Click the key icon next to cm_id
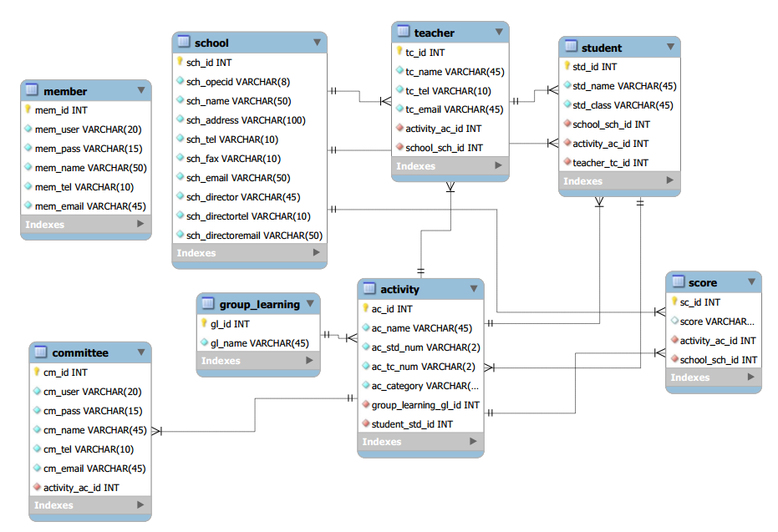This screenshot has width=778, height=532. [37, 372]
